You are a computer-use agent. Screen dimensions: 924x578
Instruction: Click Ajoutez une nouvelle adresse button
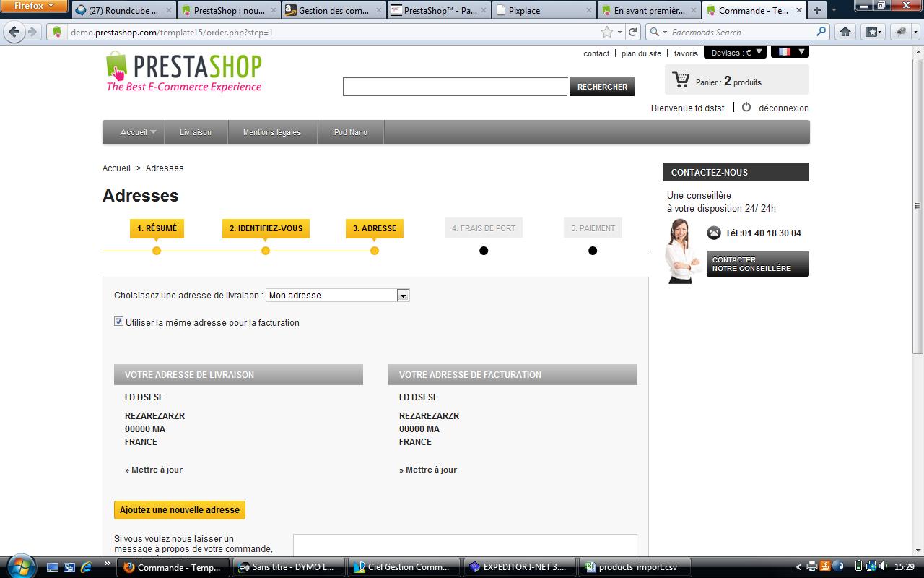[180, 510]
